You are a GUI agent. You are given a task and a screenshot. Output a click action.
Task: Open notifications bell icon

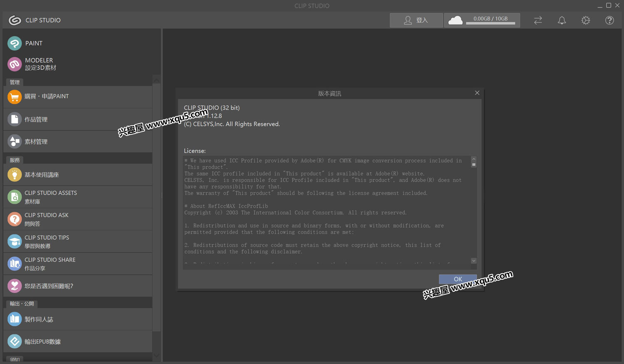tap(562, 20)
